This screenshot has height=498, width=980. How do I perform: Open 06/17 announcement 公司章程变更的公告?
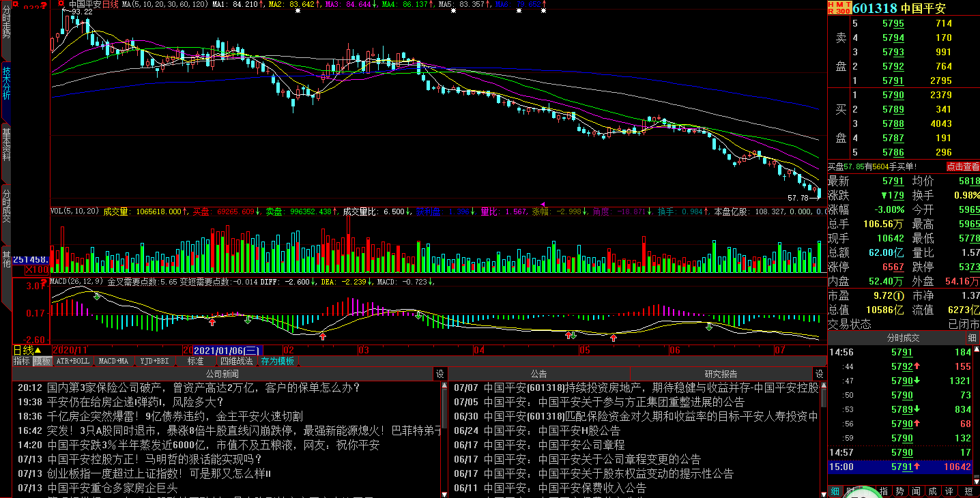coord(592,459)
